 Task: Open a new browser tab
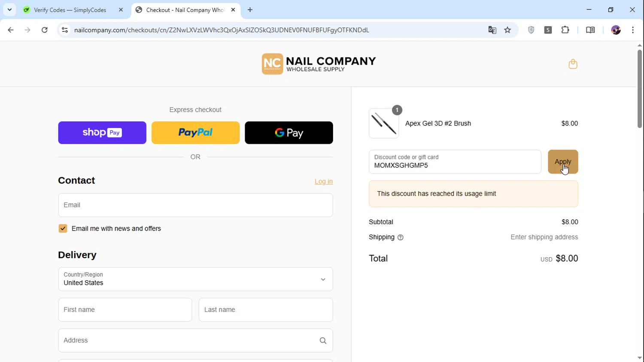point(250,10)
